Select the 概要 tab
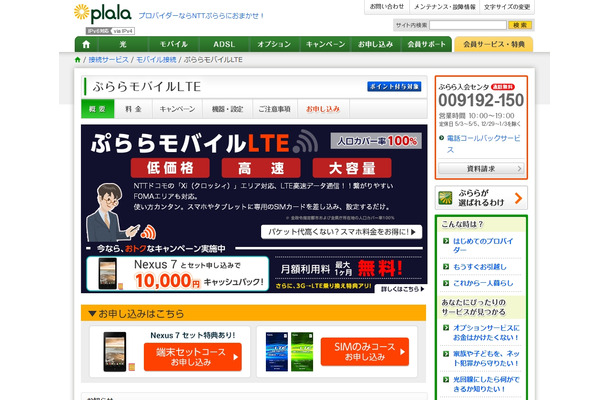Viewport: 610px width, 400px height. coord(98,109)
